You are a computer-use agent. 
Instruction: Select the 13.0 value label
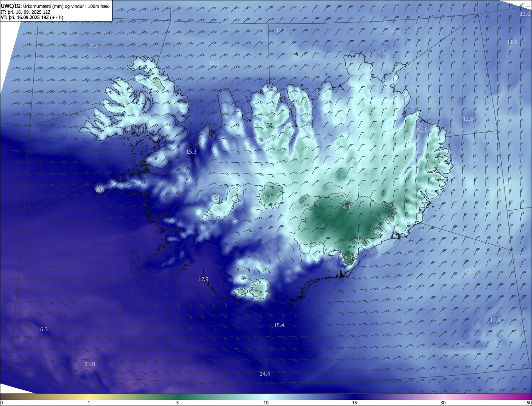click(x=525, y=14)
